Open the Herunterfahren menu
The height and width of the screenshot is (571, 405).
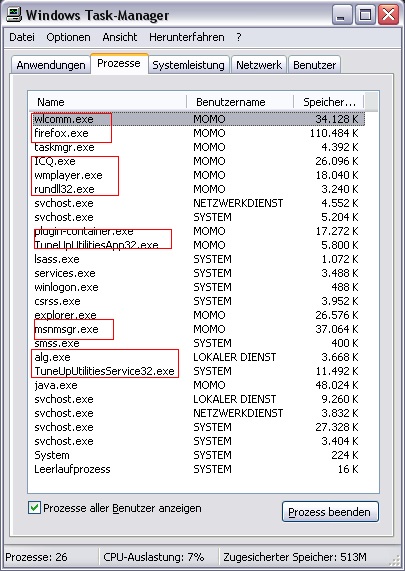186,37
